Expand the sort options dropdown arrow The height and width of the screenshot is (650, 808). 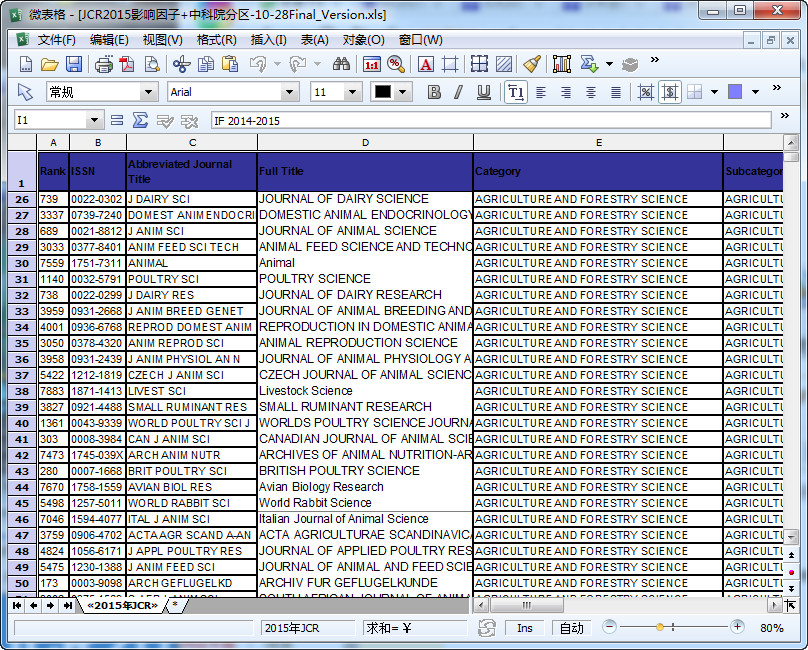(x=610, y=64)
